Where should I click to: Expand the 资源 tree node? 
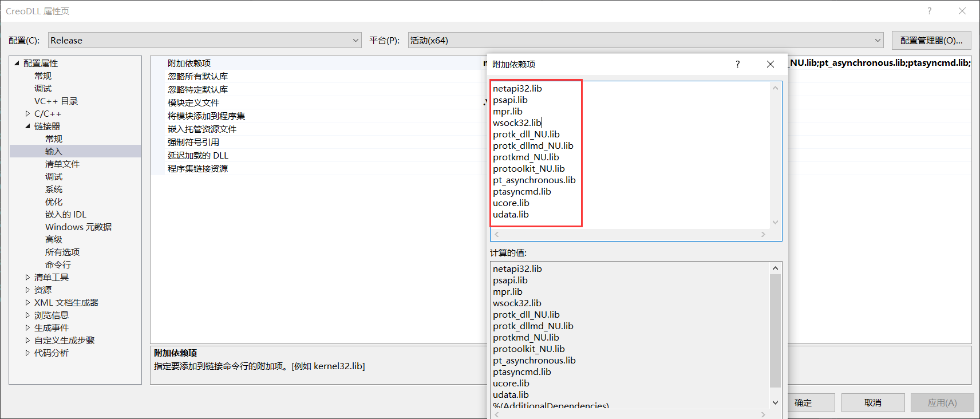click(x=27, y=290)
